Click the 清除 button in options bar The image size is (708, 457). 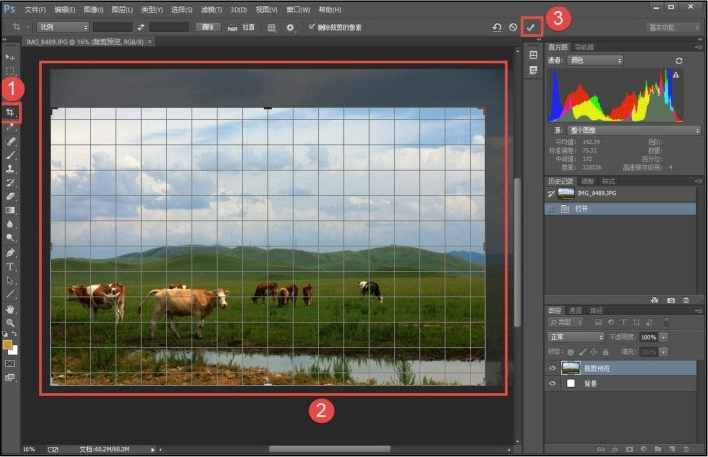coord(208,28)
